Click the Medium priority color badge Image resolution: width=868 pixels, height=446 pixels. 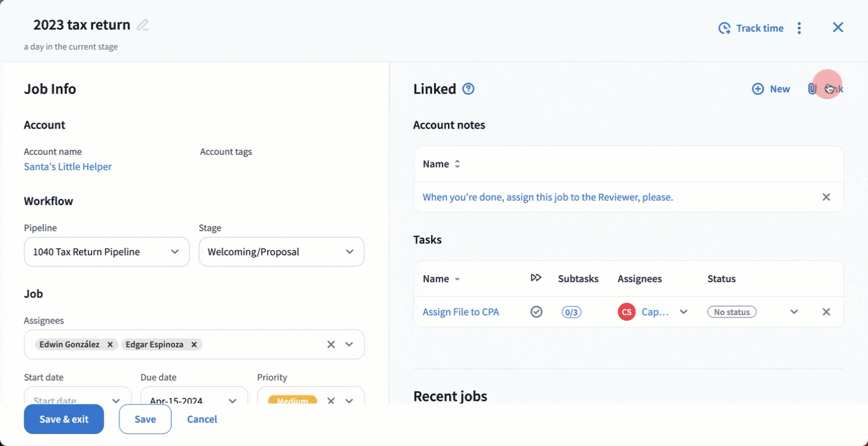click(292, 399)
